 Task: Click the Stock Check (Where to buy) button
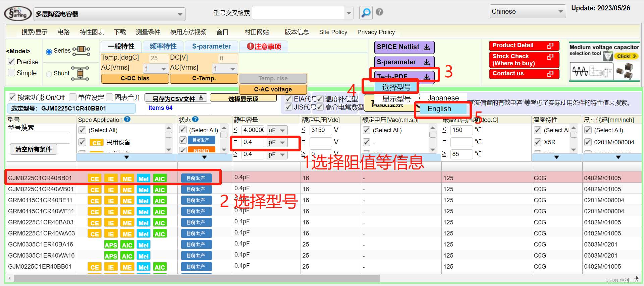524,60
